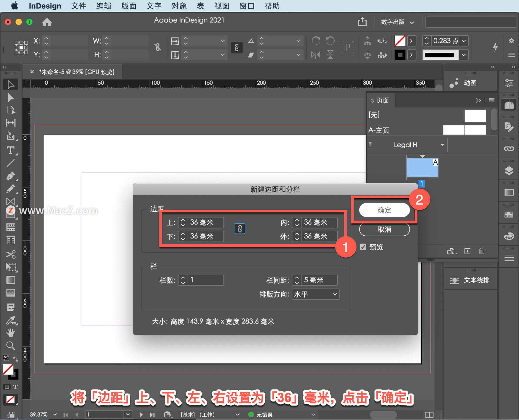Select the Hand tool
The width and height of the screenshot is (519, 420).
pyautogui.click(x=11, y=333)
